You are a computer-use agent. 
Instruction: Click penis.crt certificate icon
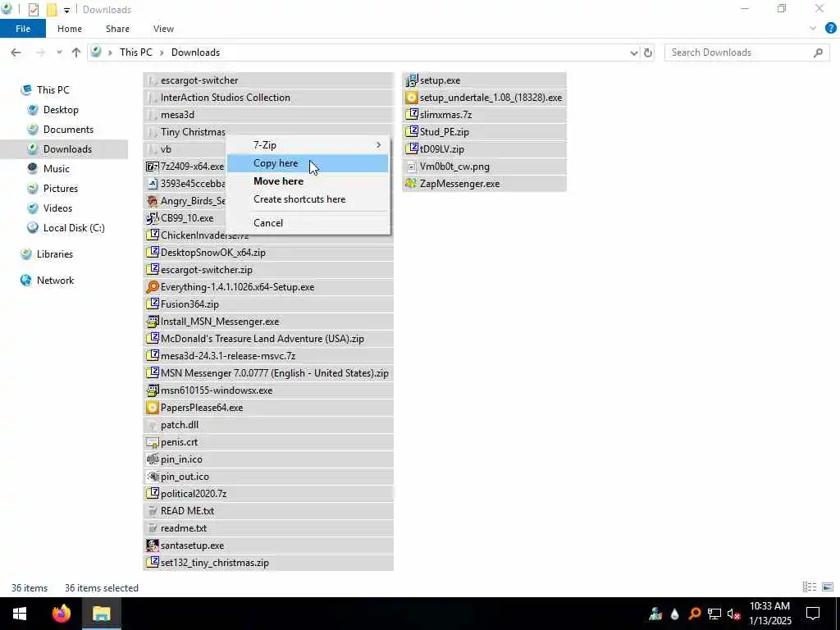coord(153,442)
